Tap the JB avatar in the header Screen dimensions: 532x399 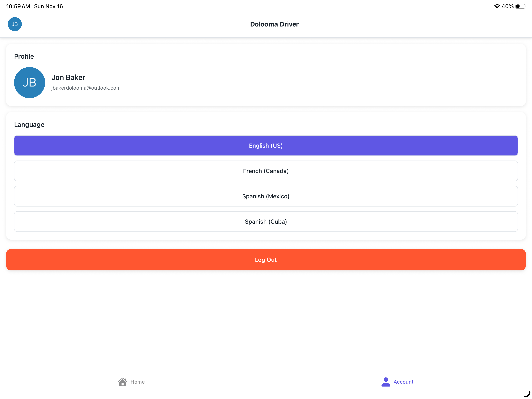click(15, 24)
